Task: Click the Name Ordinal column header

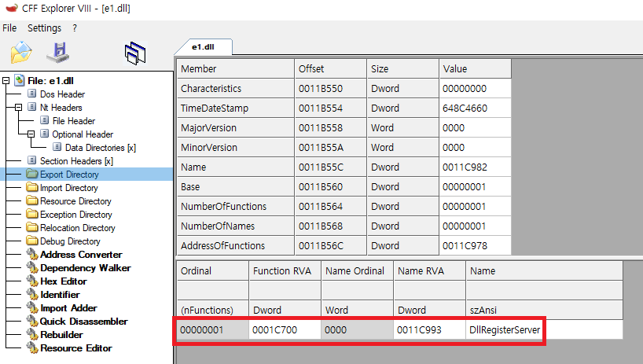Action: pyautogui.click(x=357, y=271)
